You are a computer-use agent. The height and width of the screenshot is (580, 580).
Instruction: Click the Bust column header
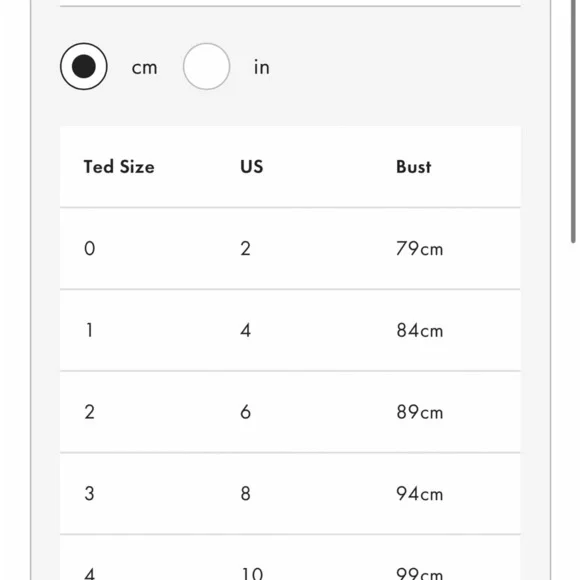click(x=414, y=167)
